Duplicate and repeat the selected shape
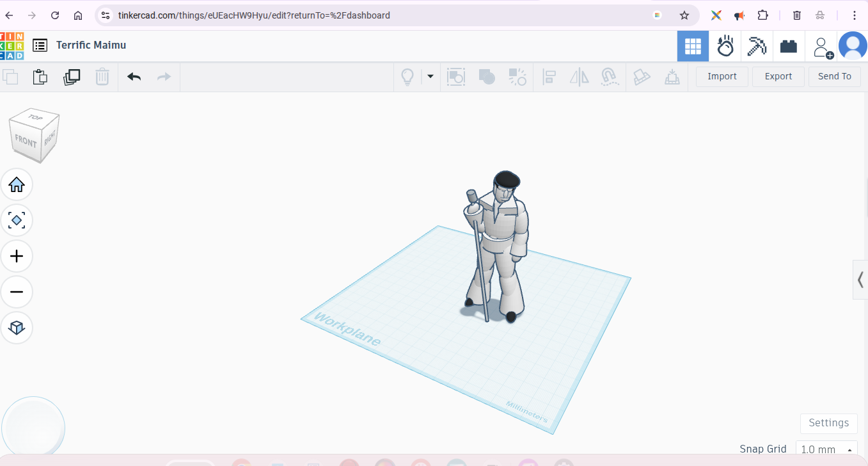868x466 pixels. click(72, 77)
